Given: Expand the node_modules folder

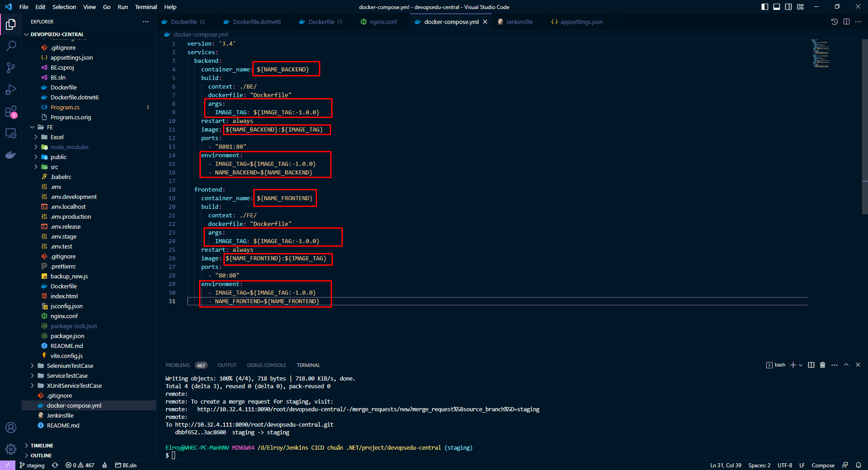Looking at the screenshot, I should pyautogui.click(x=36, y=147).
